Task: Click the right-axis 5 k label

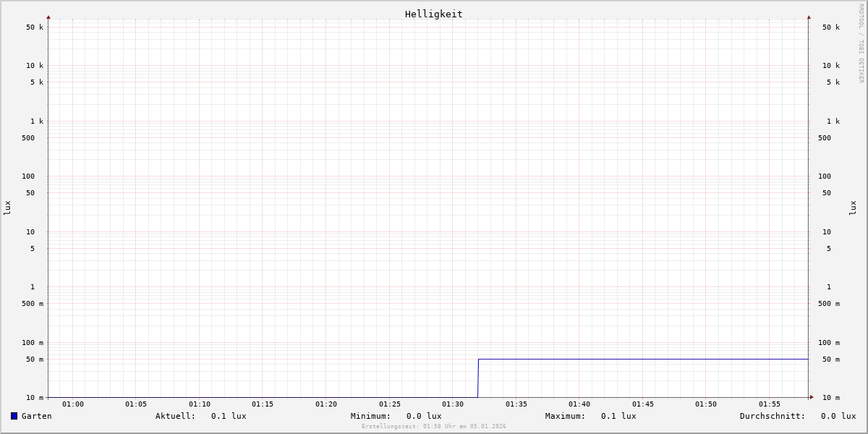Action: 833,82
